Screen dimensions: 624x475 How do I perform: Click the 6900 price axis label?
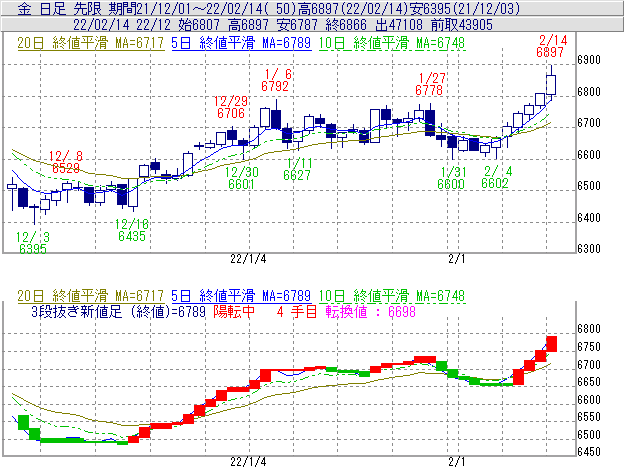[x=589, y=60]
